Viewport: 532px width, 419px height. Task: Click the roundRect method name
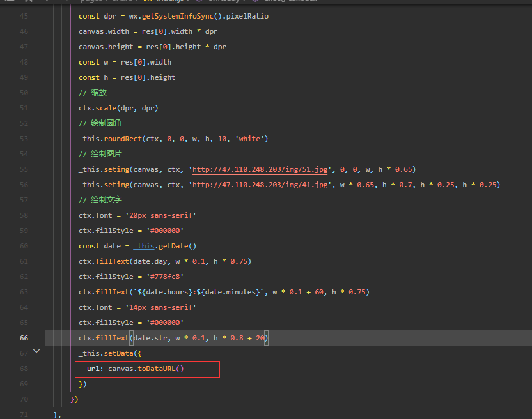pyautogui.click(x=123, y=139)
